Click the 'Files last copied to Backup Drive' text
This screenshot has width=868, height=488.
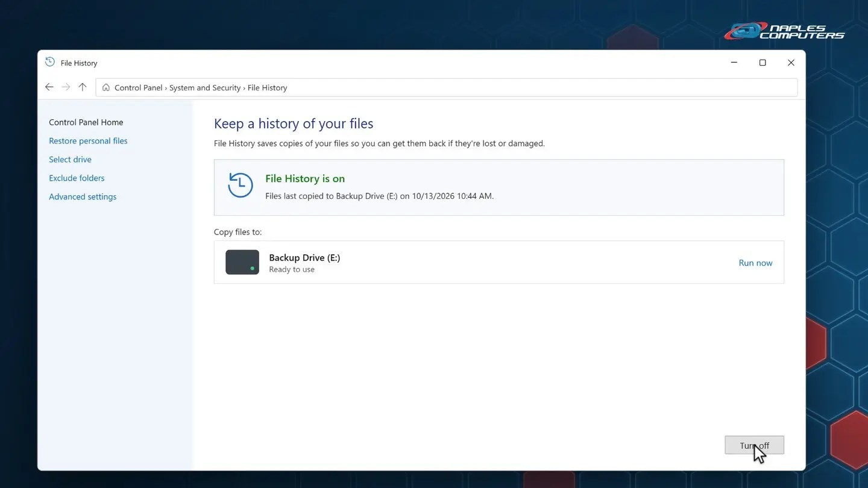[x=380, y=196]
